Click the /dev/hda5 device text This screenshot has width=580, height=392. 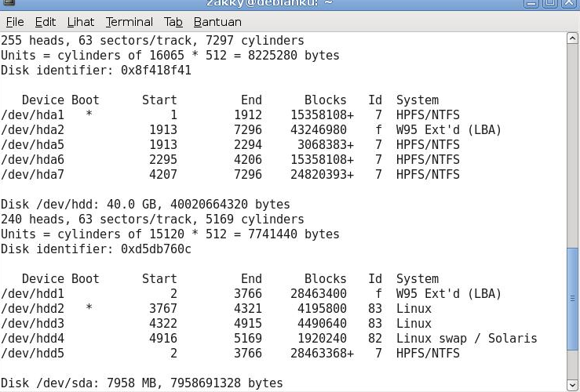(32, 144)
